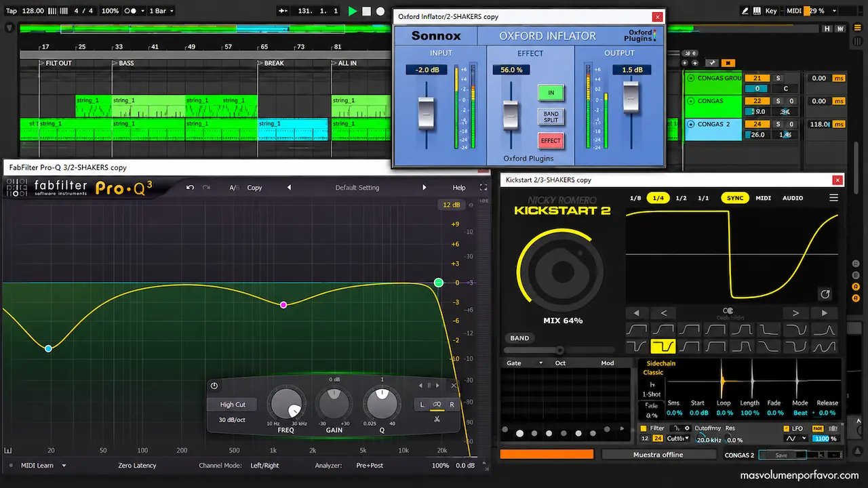Enable Band Split in Oxford Inflator
The height and width of the screenshot is (488, 868).
click(551, 117)
